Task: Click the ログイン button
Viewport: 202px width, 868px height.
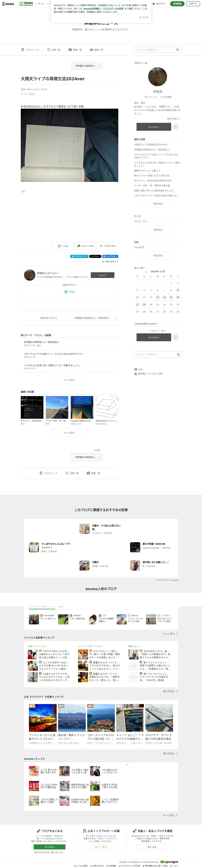Action: click(193, 4)
